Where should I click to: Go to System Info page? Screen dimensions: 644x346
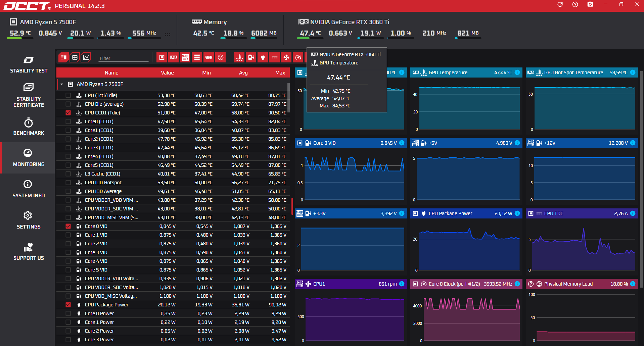(x=29, y=189)
